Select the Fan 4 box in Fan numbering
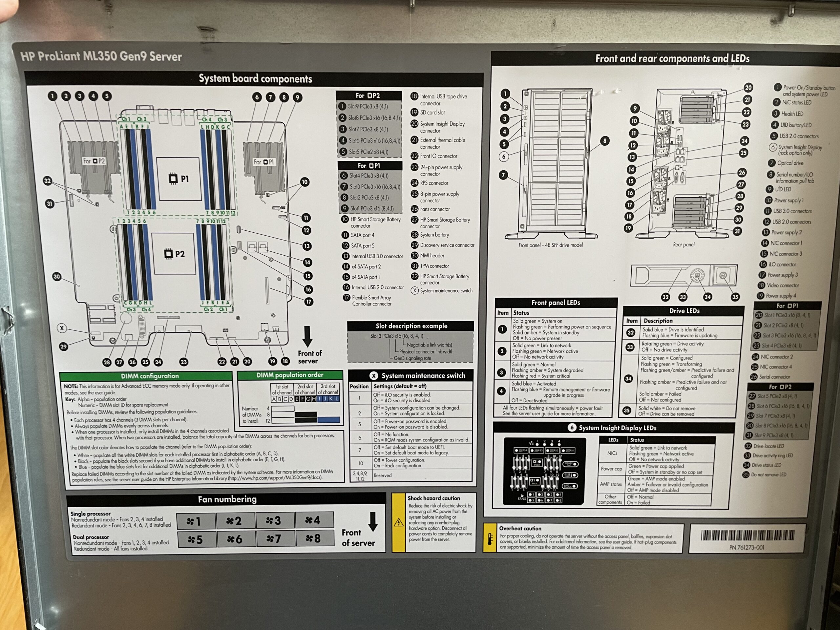 [314, 520]
